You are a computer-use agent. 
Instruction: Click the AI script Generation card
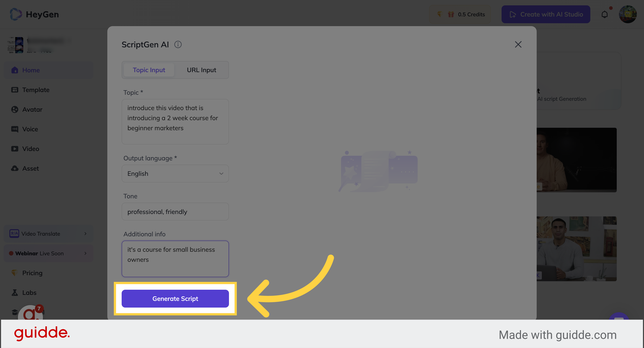pos(578,81)
